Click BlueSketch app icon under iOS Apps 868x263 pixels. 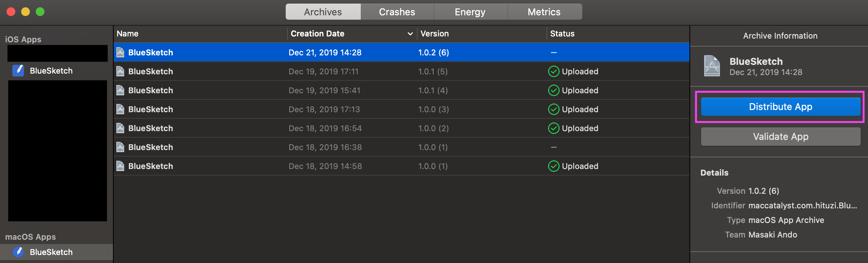18,70
